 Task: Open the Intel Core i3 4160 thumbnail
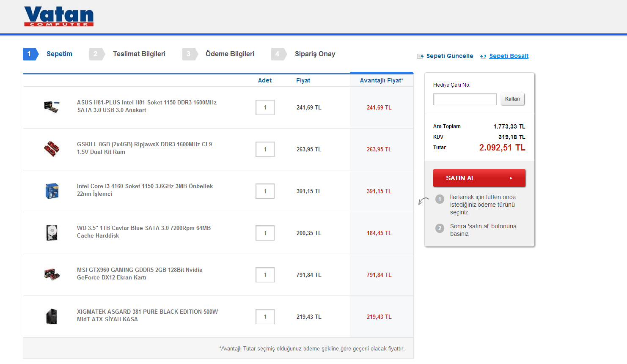[x=52, y=191]
